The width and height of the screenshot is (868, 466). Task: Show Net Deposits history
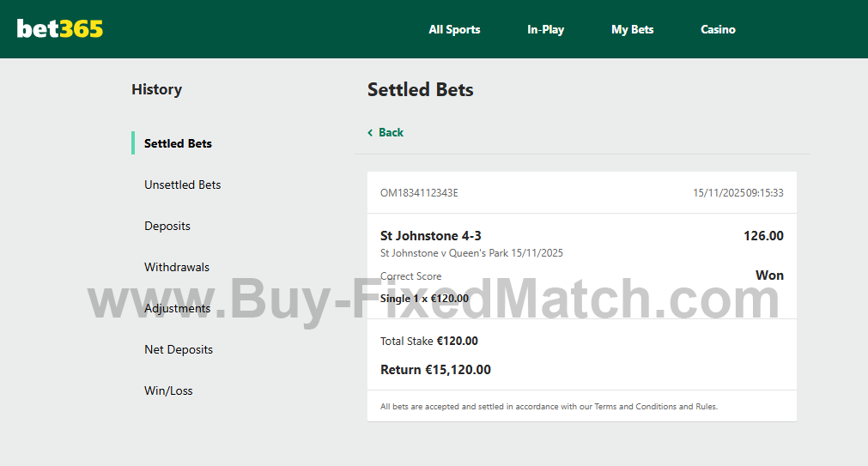tap(179, 349)
